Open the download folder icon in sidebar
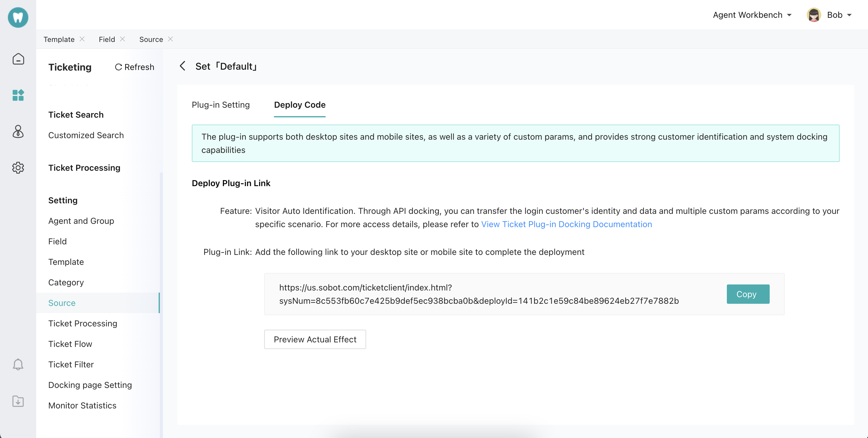Screen dimensions: 868x438 click(18, 401)
